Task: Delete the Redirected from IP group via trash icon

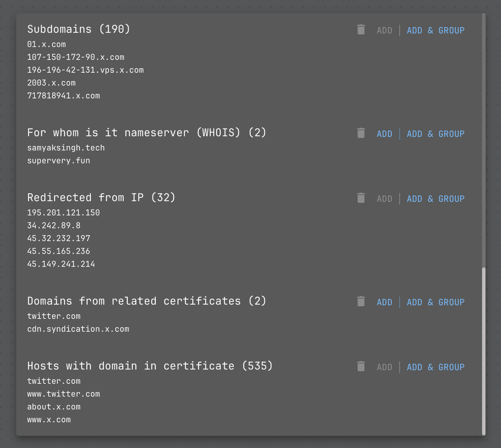Action: (x=361, y=198)
